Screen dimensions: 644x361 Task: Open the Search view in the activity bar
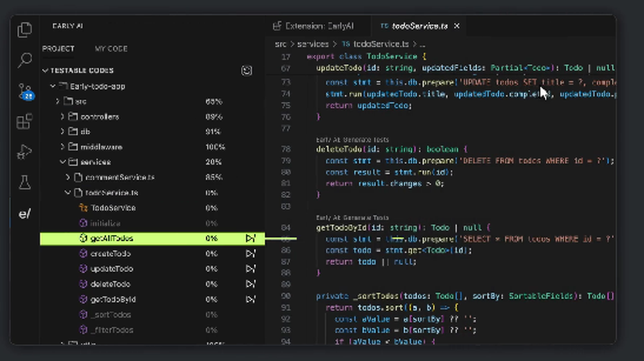[24, 60]
